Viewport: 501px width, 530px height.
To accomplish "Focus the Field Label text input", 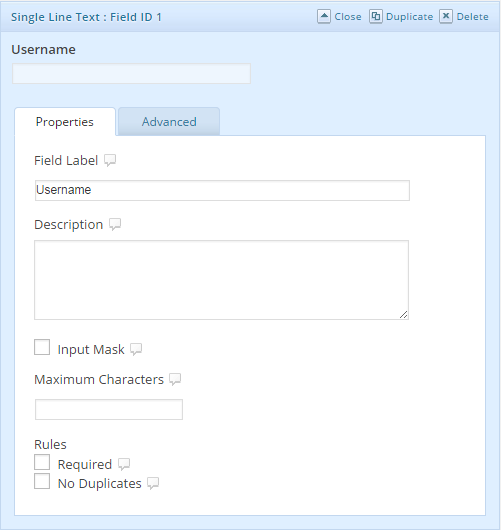I will (x=222, y=190).
